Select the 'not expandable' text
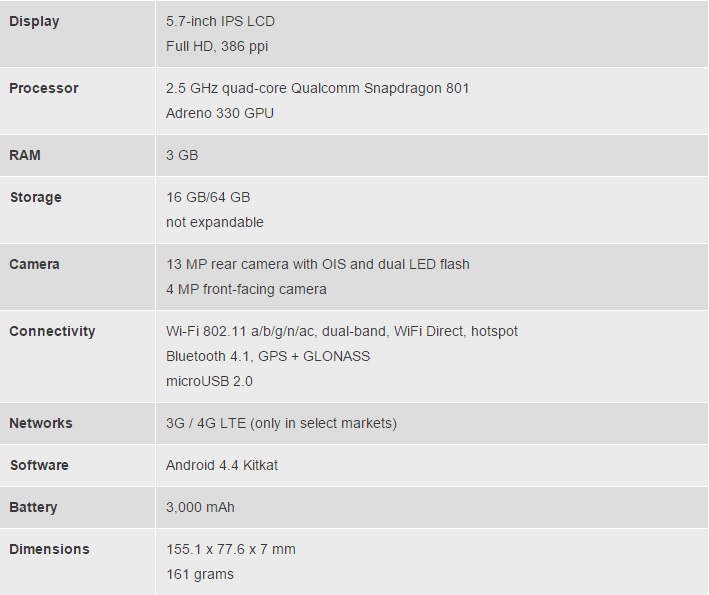Viewport: 709px width, 595px height. coord(214,222)
